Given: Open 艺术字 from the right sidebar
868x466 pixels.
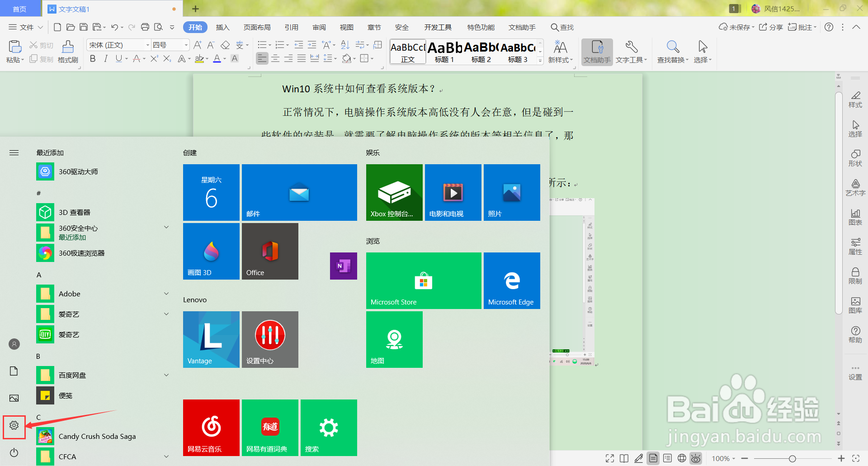Looking at the screenshot, I should click(855, 187).
